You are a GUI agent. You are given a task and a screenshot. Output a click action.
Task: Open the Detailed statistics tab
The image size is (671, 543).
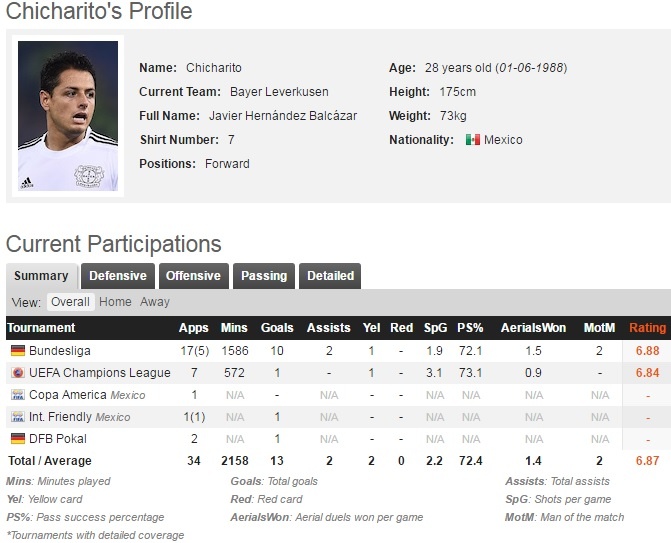pyautogui.click(x=330, y=276)
